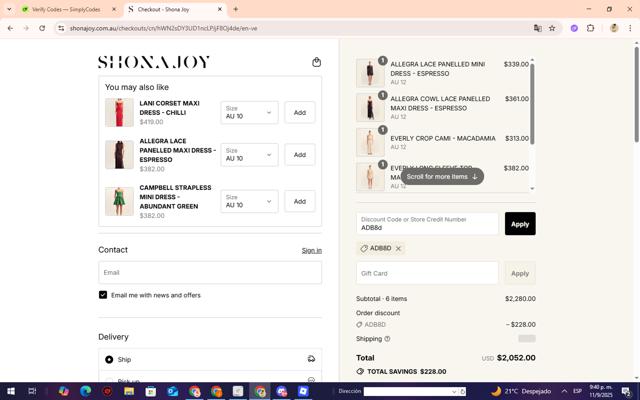The width and height of the screenshot is (640, 400).
Task: Click the TOTAL SAVINGS $228.00 text
Action: (x=407, y=371)
